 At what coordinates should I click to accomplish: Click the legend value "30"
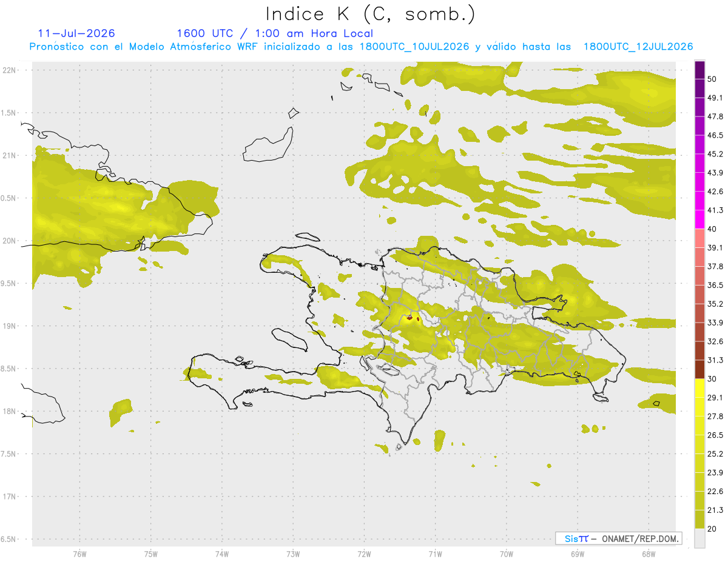[712, 379]
